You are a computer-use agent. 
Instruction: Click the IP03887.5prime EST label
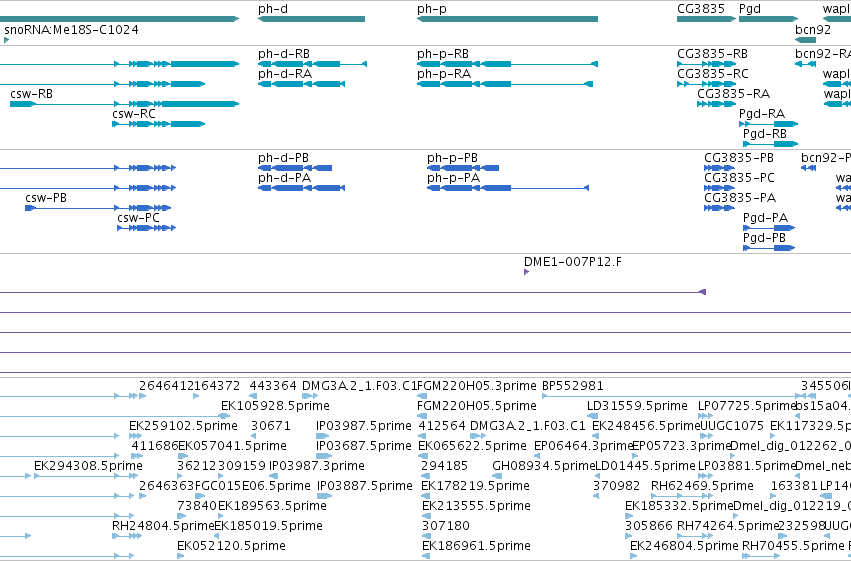pos(365,486)
